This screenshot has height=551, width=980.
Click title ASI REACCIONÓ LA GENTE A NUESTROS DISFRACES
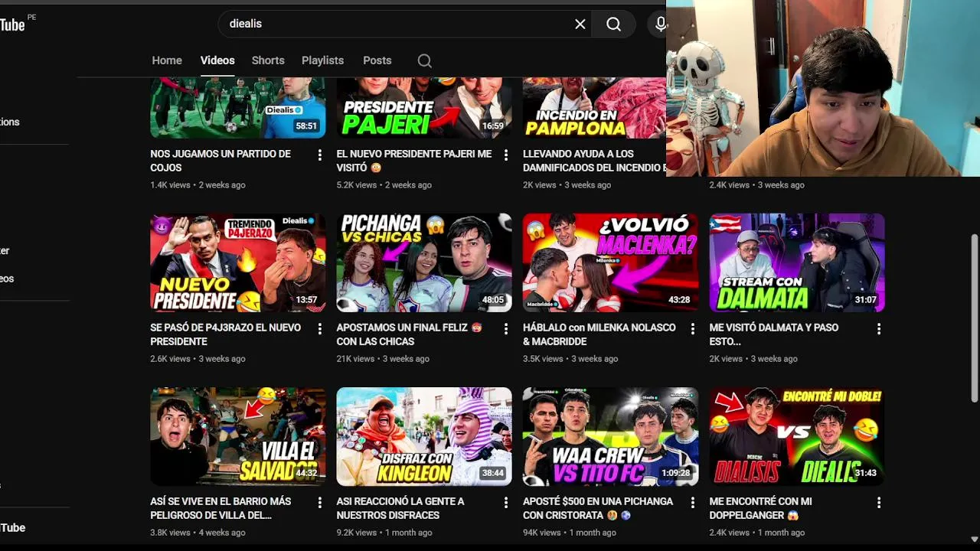[x=400, y=508]
